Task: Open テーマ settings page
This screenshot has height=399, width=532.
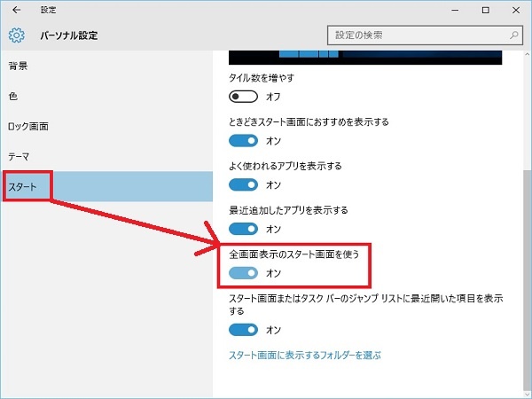Action: (20, 156)
